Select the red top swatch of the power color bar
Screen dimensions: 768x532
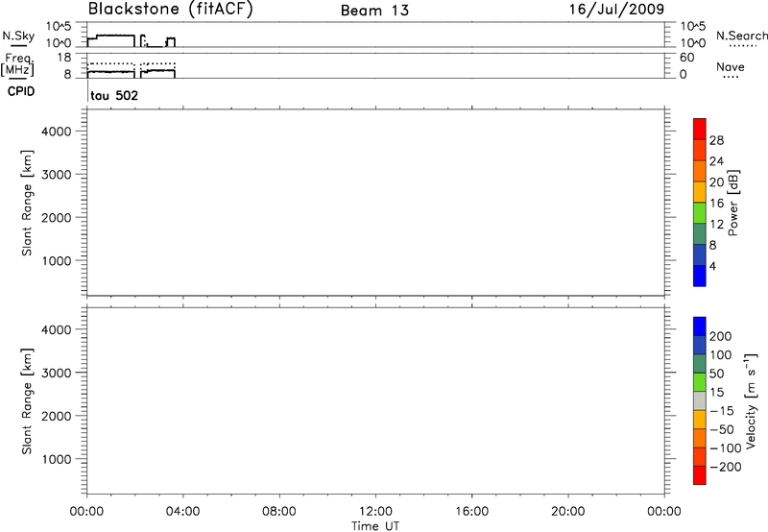(700, 129)
